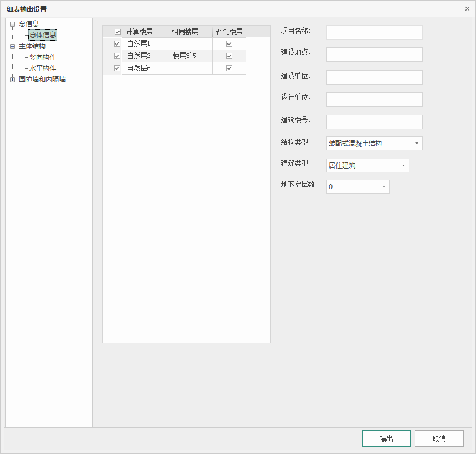Open the 地下室层数 dropdown
Image resolution: width=476 pixels, height=454 pixels.
click(x=358, y=187)
